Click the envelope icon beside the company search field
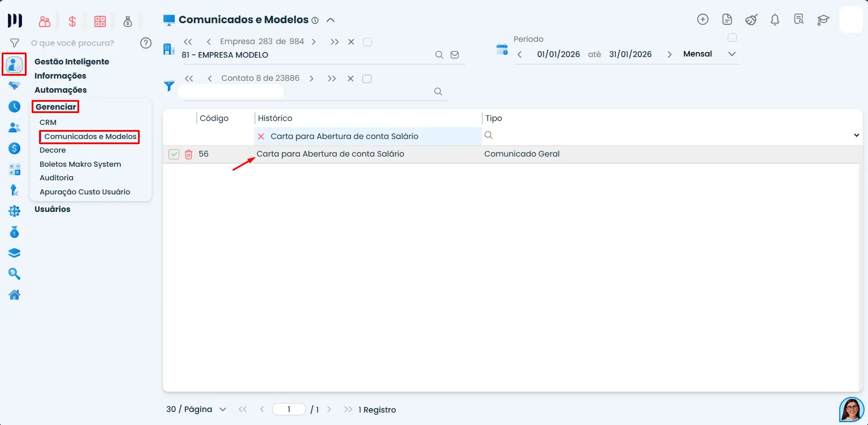Viewport: 868px width, 425px height. coord(454,55)
